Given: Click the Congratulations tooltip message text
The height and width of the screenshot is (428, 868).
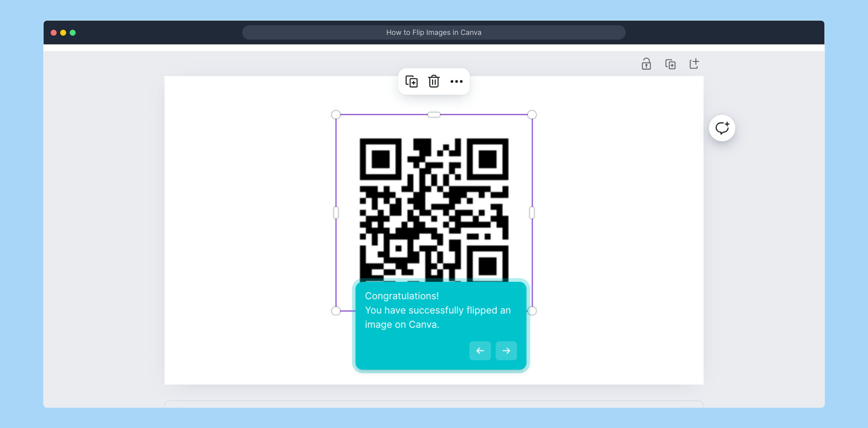Looking at the screenshot, I should pos(438,310).
